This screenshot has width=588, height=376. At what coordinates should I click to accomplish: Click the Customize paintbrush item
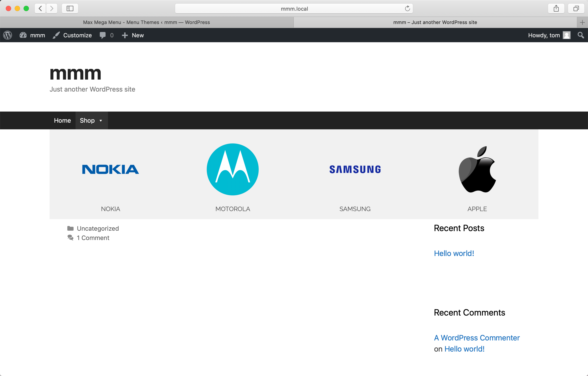tap(72, 35)
